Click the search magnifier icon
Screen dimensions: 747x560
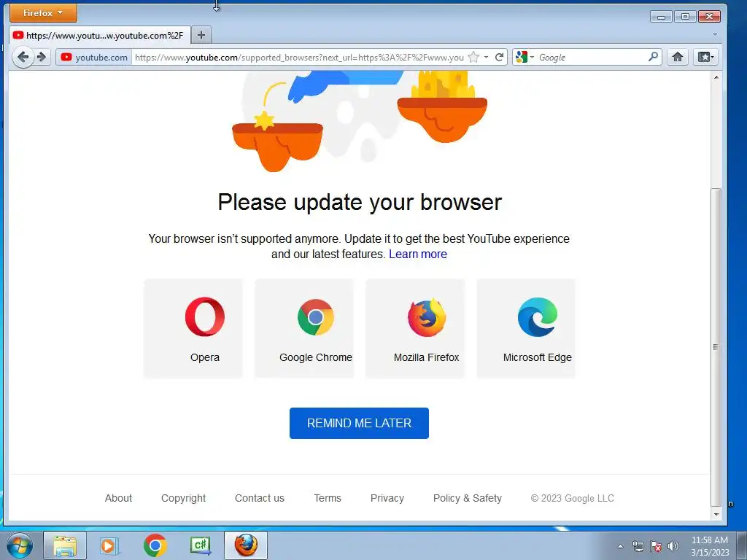(x=653, y=57)
